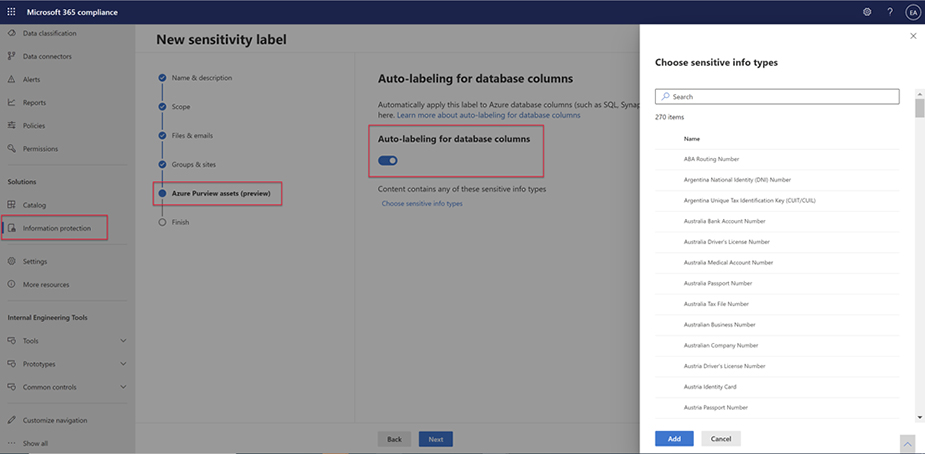Screen dimensions: 925x454
Task: Click the Show all ellipsis icon
Action: coord(11,443)
